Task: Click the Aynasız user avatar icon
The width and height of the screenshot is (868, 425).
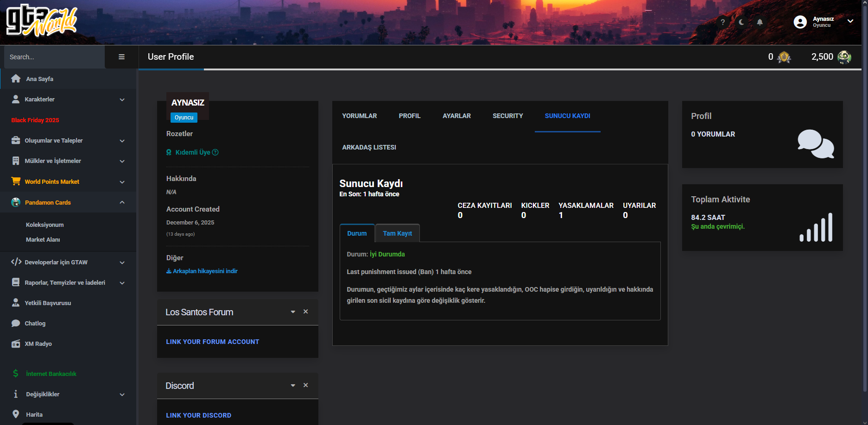Action: pyautogui.click(x=800, y=22)
